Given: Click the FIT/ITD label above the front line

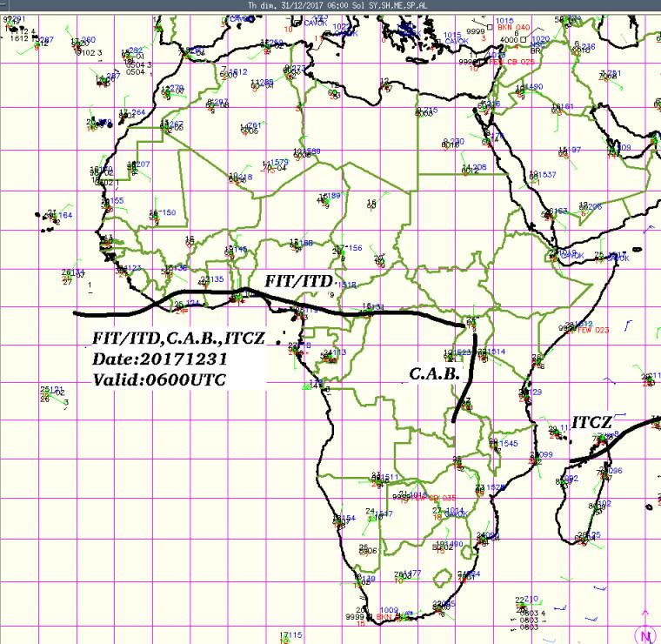Looking at the screenshot, I should [x=297, y=280].
